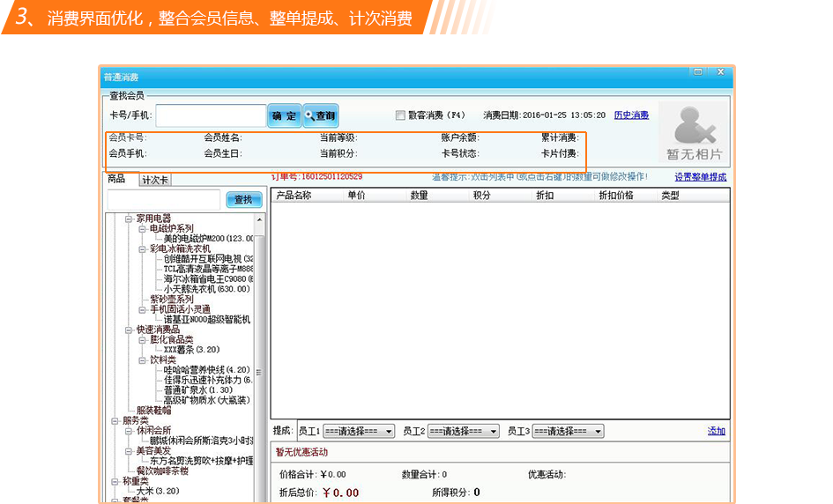The image size is (833, 504).
Task: Select 东方名剪洗剪吹+按摩+护理 item
Action: (201, 461)
